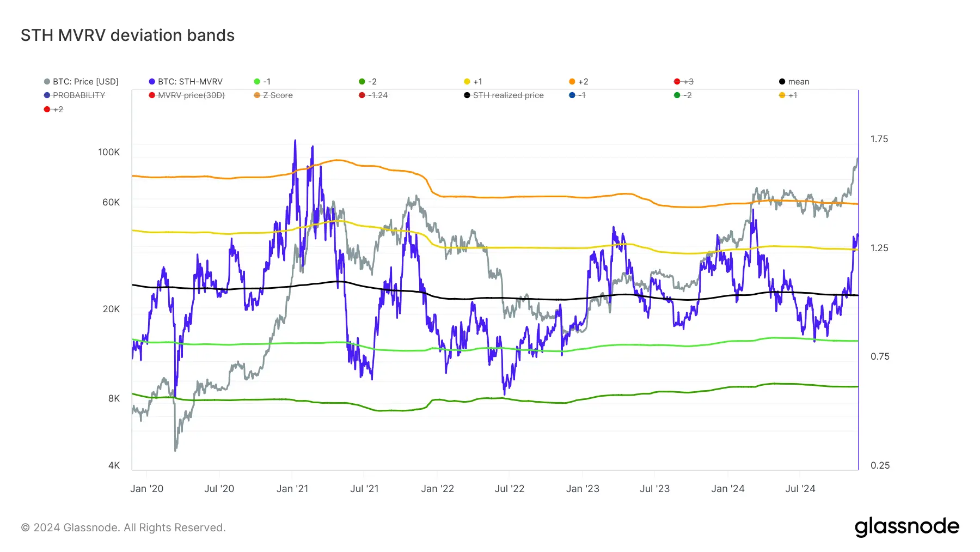Viewport: 980px width, 552px height.
Task: Click the Jan '20 date label
Action: tap(147, 489)
